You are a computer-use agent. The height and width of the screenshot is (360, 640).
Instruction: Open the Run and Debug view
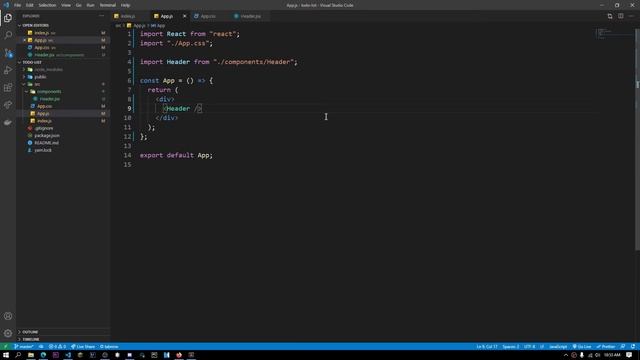click(x=8, y=70)
